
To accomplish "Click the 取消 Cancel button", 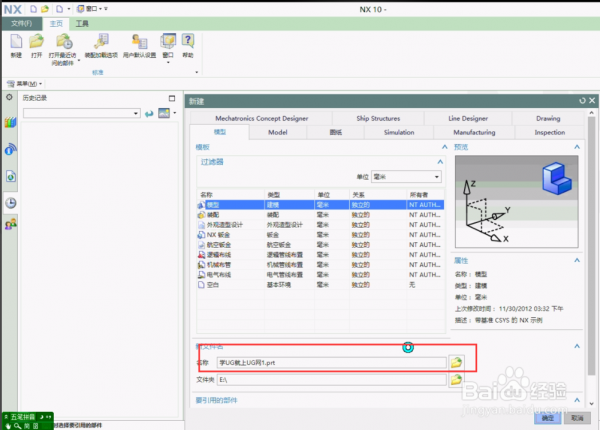I will pos(577,418).
